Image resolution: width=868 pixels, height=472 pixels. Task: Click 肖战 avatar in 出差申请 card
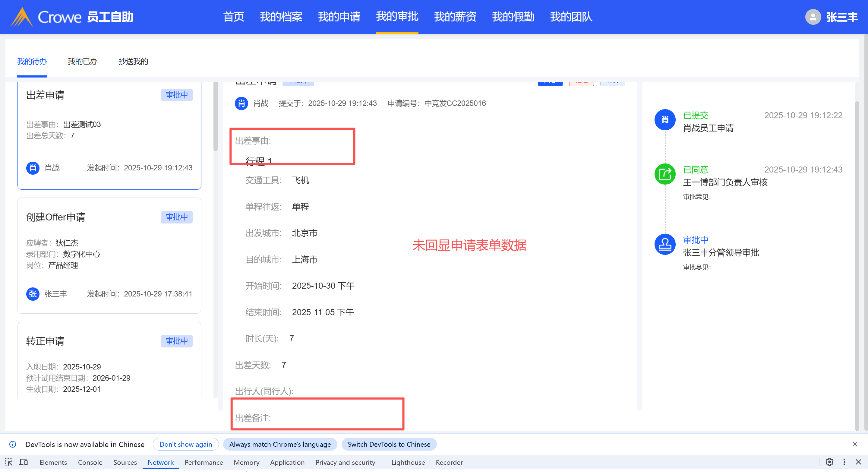(x=33, y=168)
